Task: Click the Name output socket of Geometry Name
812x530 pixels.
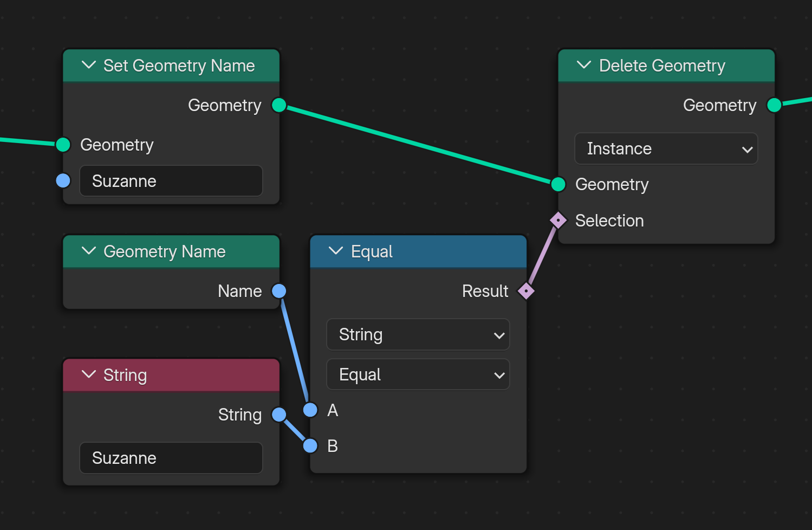Action: tap(279, 291)
